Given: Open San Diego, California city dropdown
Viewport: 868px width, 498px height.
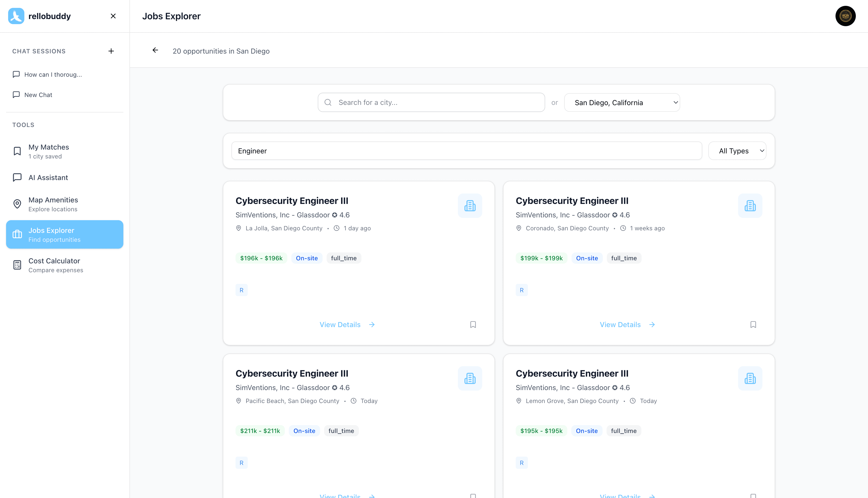Looking at the screenshot, I should point(622,103).
